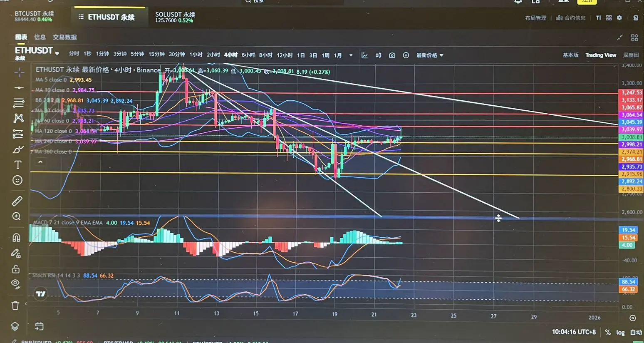Toggle stay in drawing mode
Screen dimensions: 644x343
16,253
